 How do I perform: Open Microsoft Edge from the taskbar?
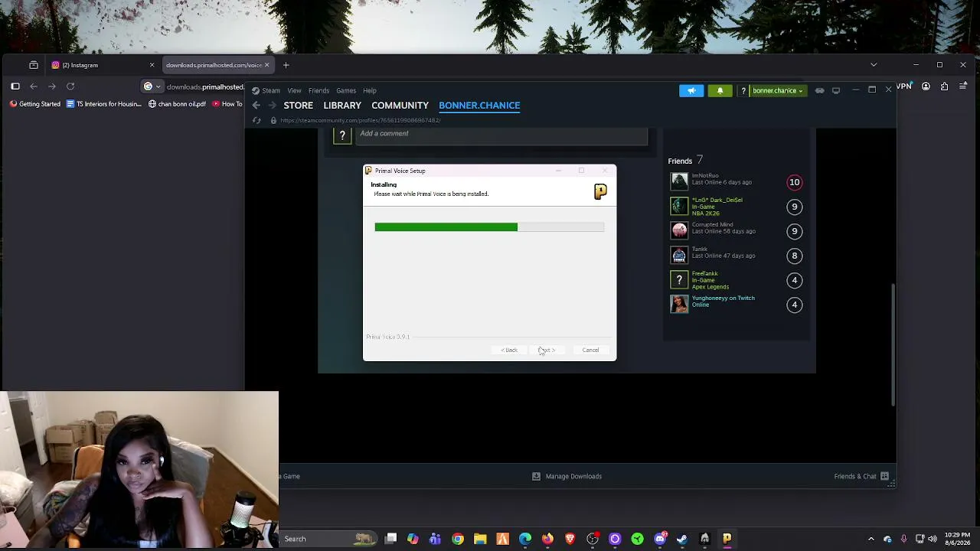point(525,539)
